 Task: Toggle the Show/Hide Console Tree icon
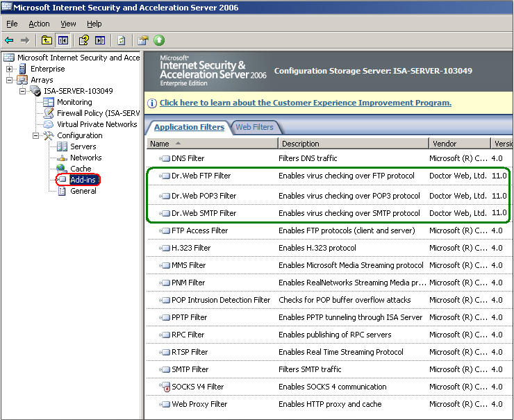point(63,40)
